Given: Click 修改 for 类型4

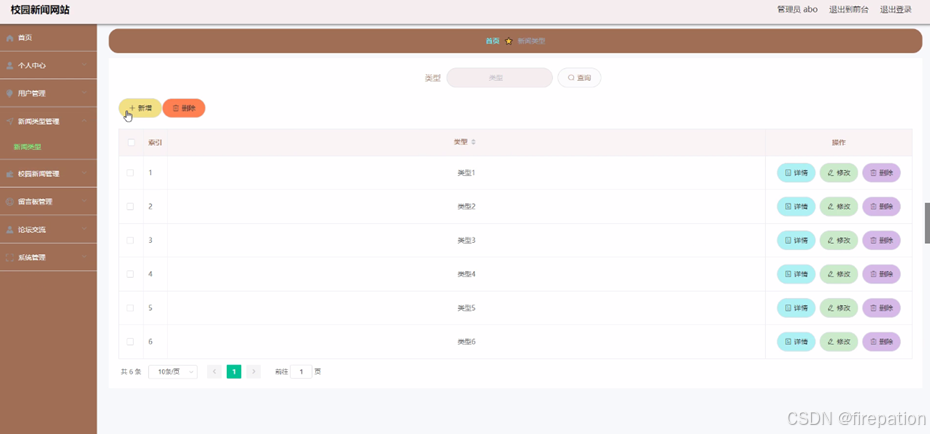Looking at the screenshot, I should point(839,274).
